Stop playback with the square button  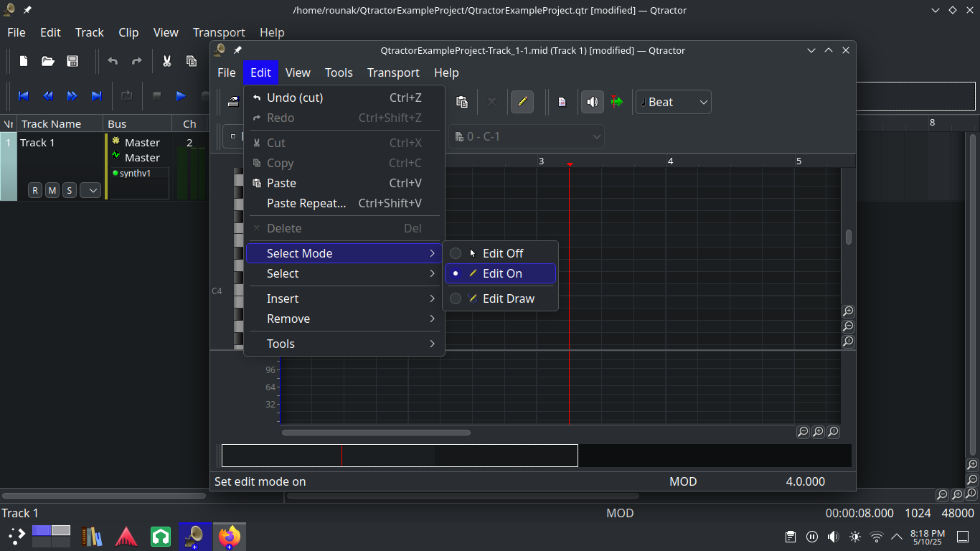coord(156,95)
